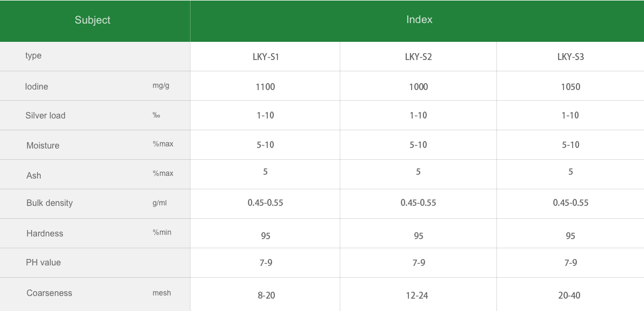The height and width of the screenshot is (311, 644).
Task: Click the 12-24 mesh value
Action: pyautogui.click(x=417, y=295)
